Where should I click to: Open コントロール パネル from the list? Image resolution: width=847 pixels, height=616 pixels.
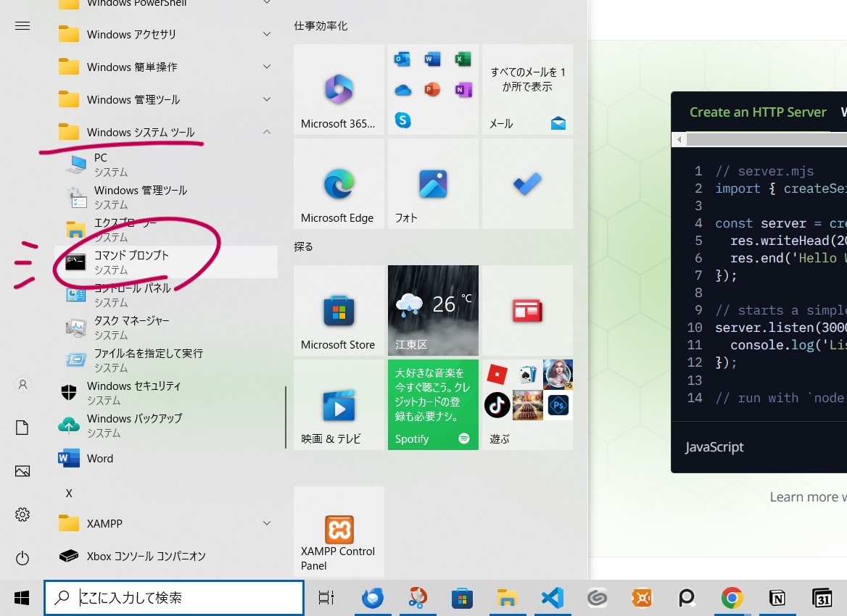tap(166, 295)
